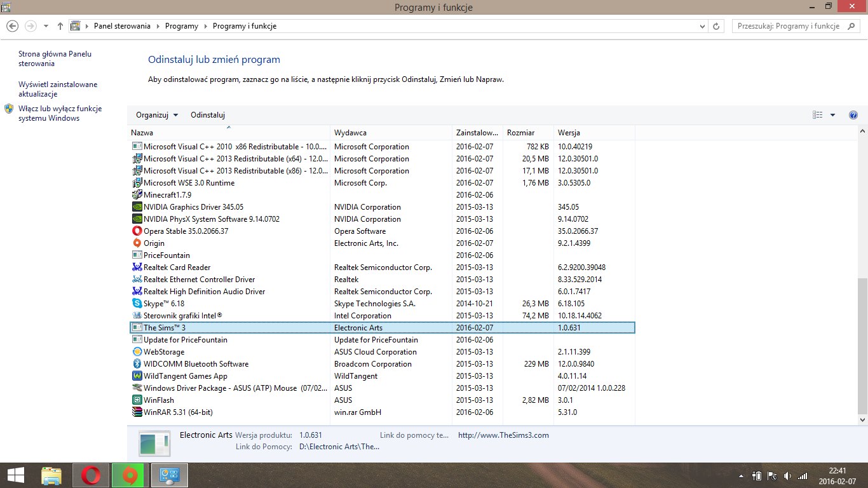
Task: Click the Opera icon in taskbar
Action: pos(91,475)
